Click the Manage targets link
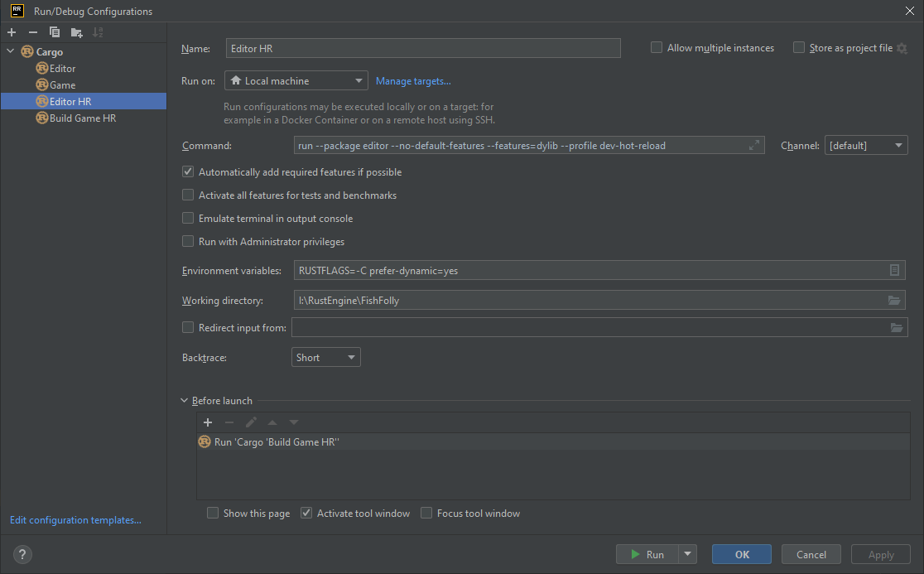Viewport: 924px width, 574px height. (413, 81)
